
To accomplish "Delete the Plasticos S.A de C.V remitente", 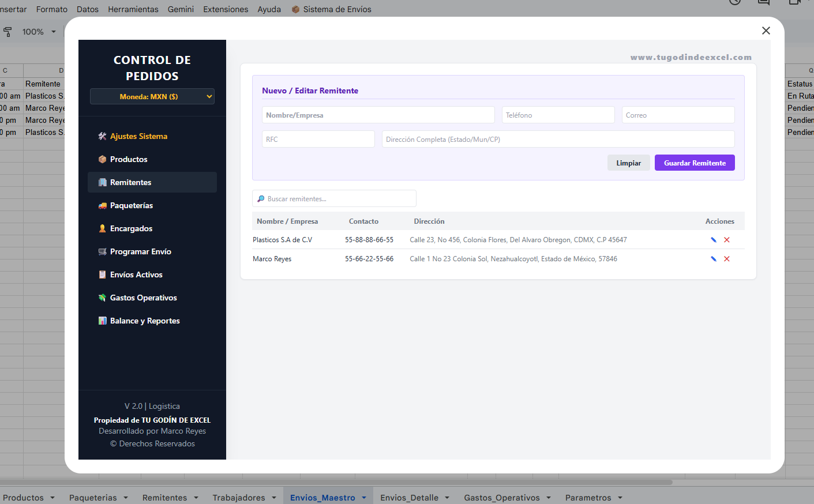I will tap(727, 240).
